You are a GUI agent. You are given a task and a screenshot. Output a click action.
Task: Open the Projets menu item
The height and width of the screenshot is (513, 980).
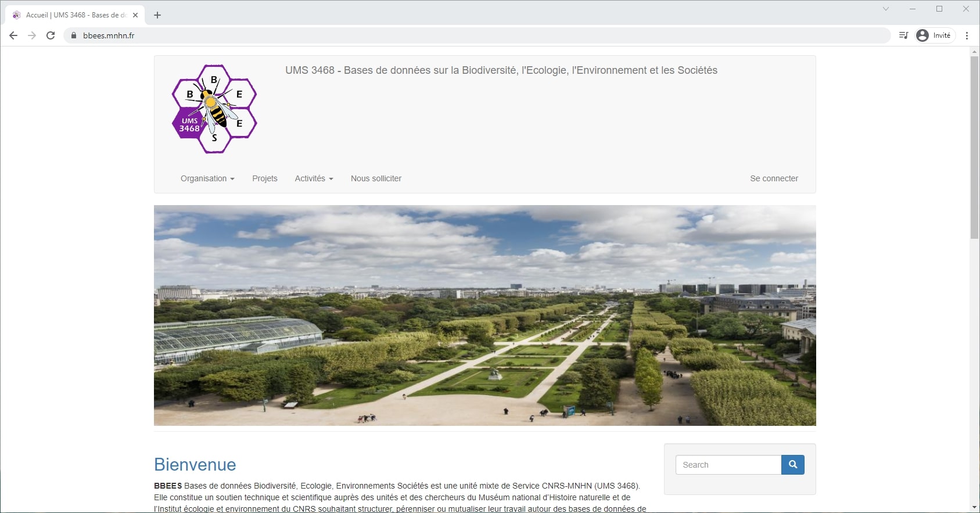pos(265,178)
